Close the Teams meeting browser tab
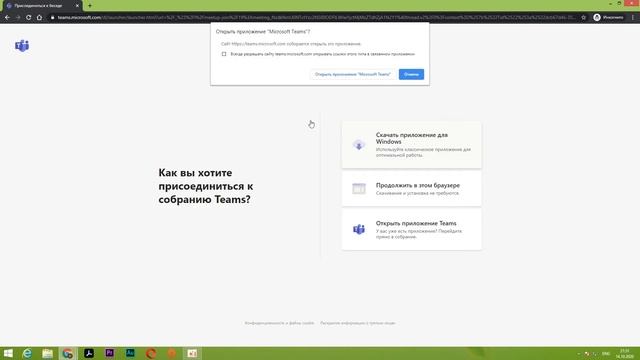The image size is (640, 360). point(77,6)
